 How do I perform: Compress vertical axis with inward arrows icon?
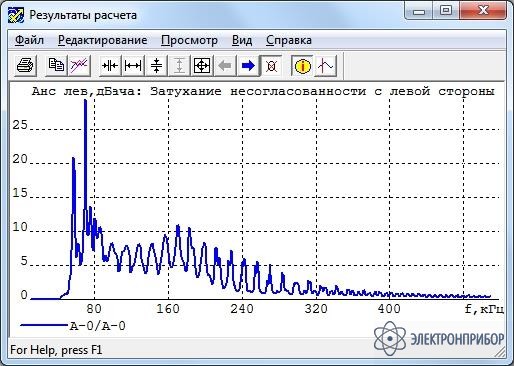click(156, 65)
